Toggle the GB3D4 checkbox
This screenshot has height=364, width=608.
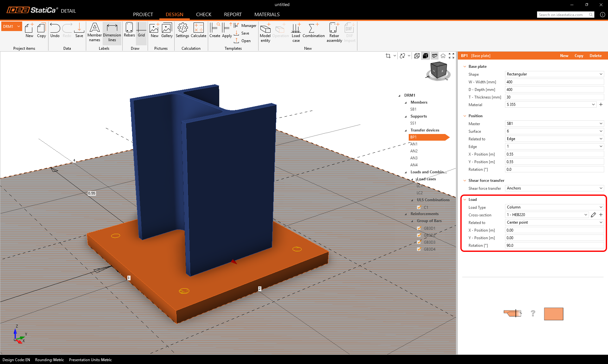419,249
